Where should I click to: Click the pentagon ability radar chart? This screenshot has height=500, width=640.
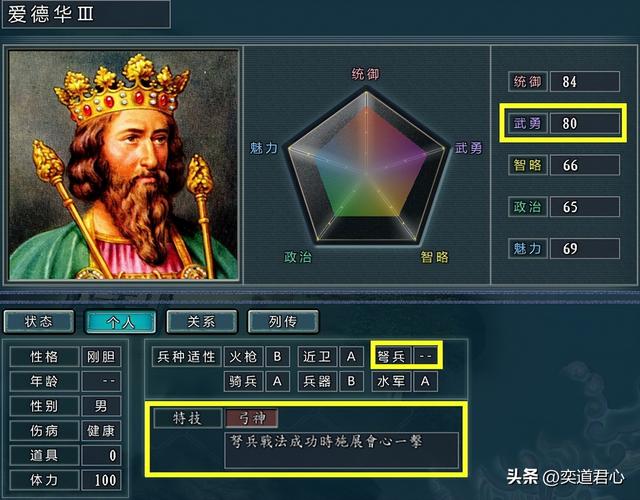coord(366,167)
